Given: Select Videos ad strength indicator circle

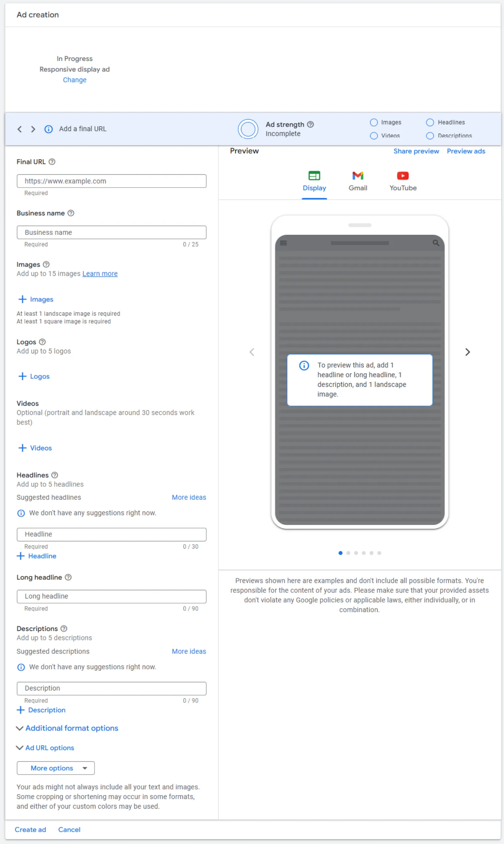Looking at the screenshot, I should click(374, 136).
